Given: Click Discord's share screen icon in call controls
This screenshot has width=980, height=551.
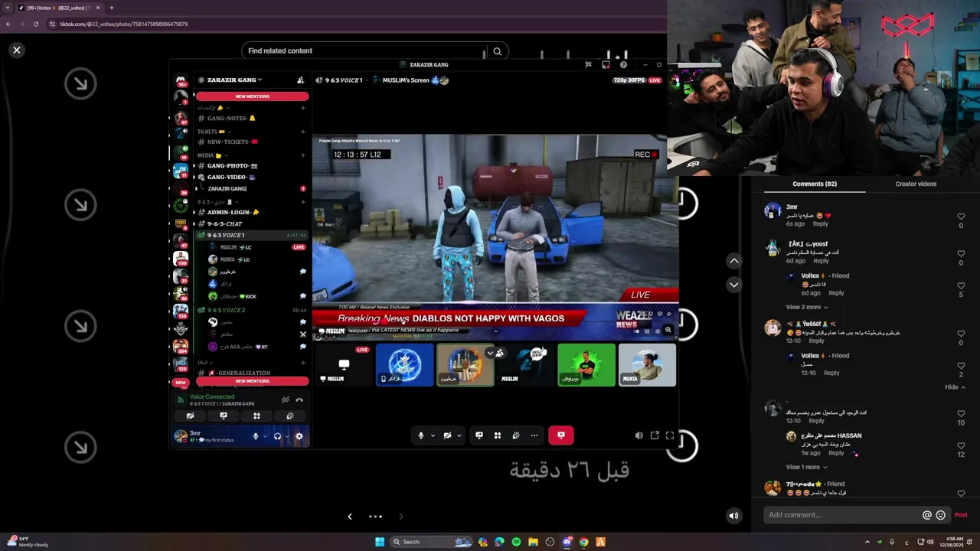Looking at the screenshot, I should [479, 435].
